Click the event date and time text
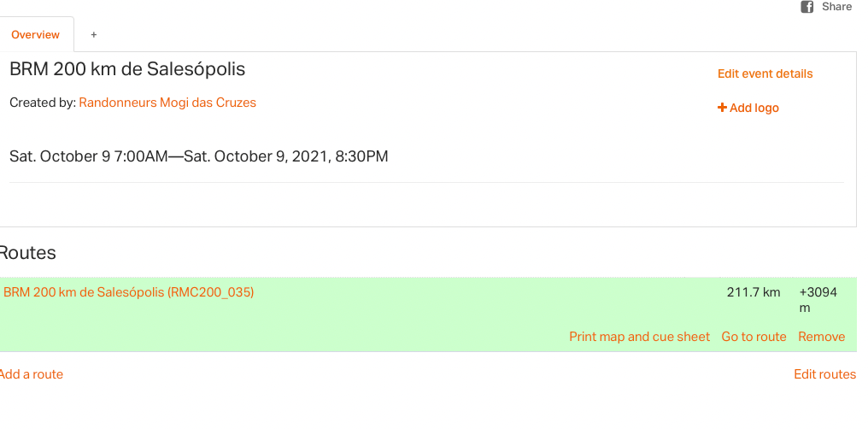Image resolution: width=868 pixels, height=429 pixels. [198, 156]
